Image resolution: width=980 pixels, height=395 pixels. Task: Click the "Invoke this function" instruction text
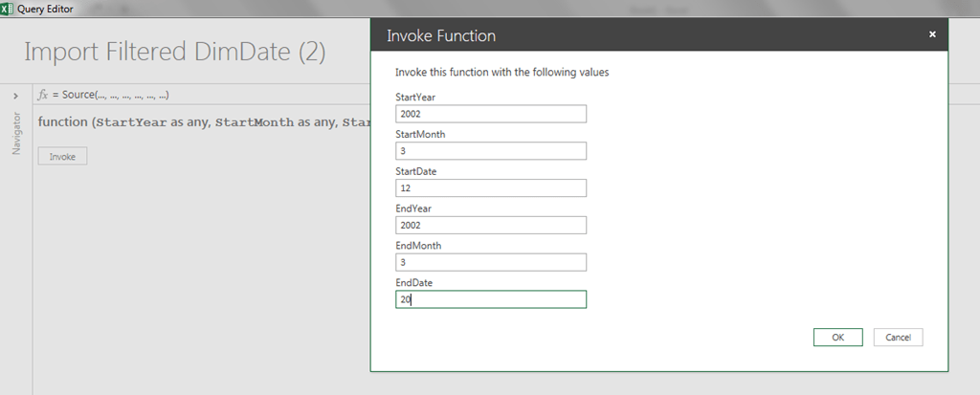click(x=502, y=72)
